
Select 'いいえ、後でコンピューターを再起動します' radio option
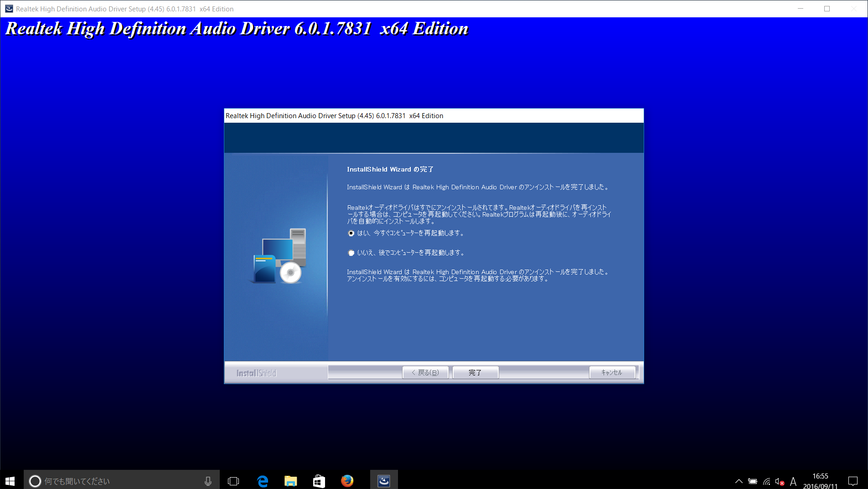(x=351, y=253)
